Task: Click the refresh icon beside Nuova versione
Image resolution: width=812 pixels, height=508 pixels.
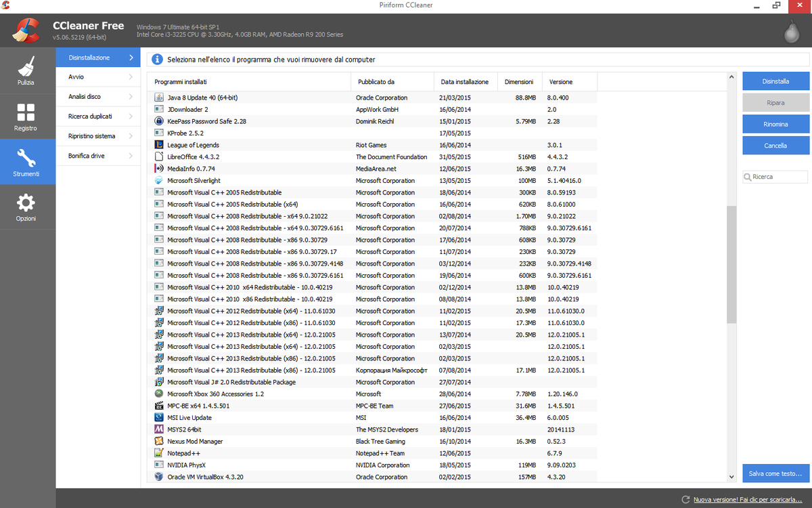Action: (685, 499)
